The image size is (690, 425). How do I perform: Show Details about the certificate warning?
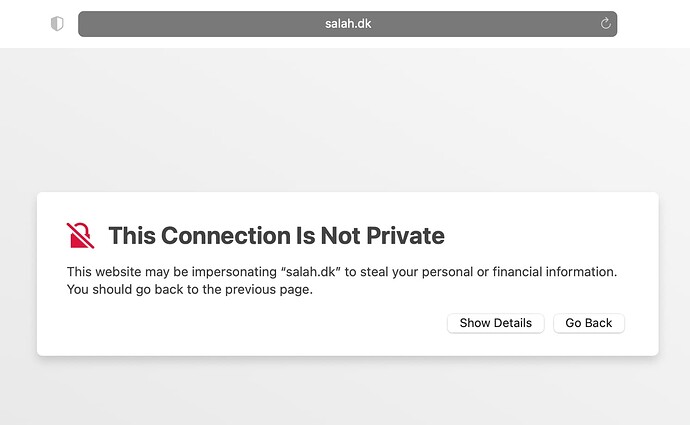[x=495, y=323]
